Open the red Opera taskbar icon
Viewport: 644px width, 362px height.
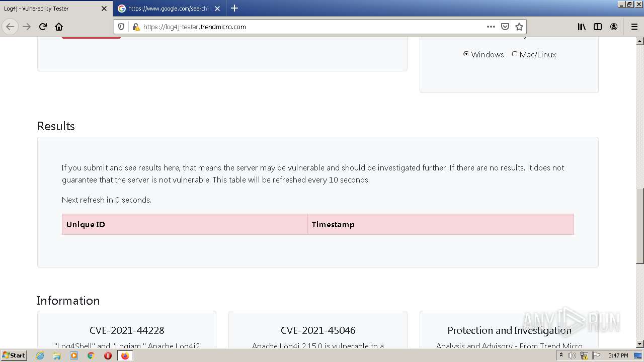coord(108,355)
